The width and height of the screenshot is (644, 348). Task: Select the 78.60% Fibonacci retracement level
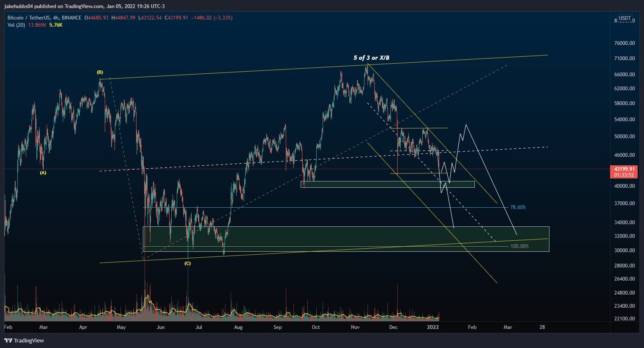tap(518, 207)
